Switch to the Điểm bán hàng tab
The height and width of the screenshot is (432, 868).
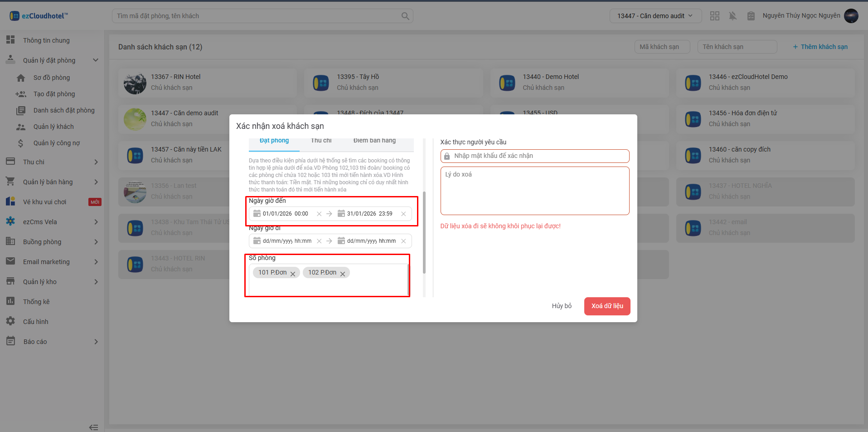click(x=374, y=141)
